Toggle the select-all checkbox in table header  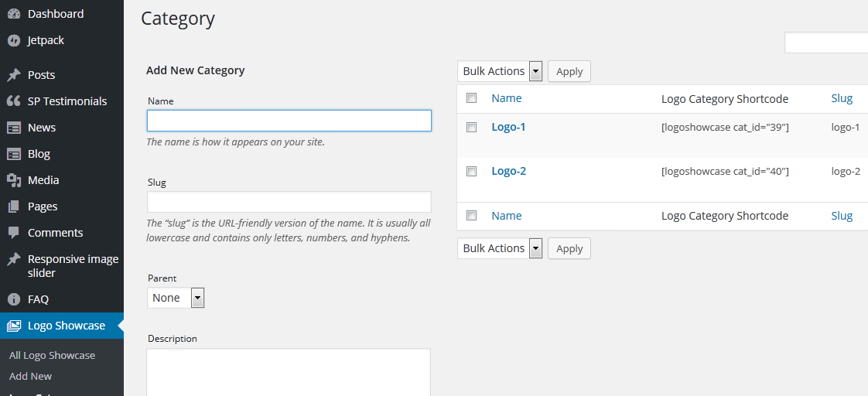(x=472, y=98)
